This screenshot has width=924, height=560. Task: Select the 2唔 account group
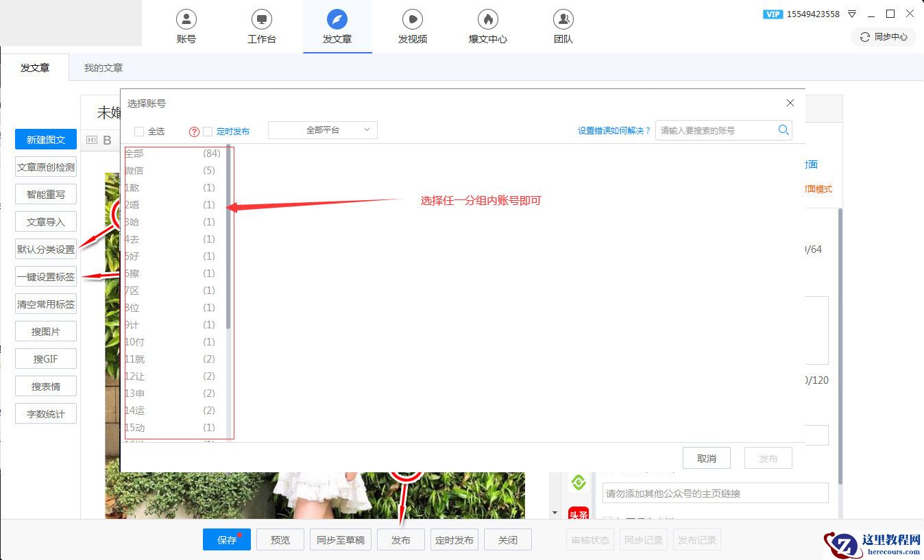coord(174,205)
